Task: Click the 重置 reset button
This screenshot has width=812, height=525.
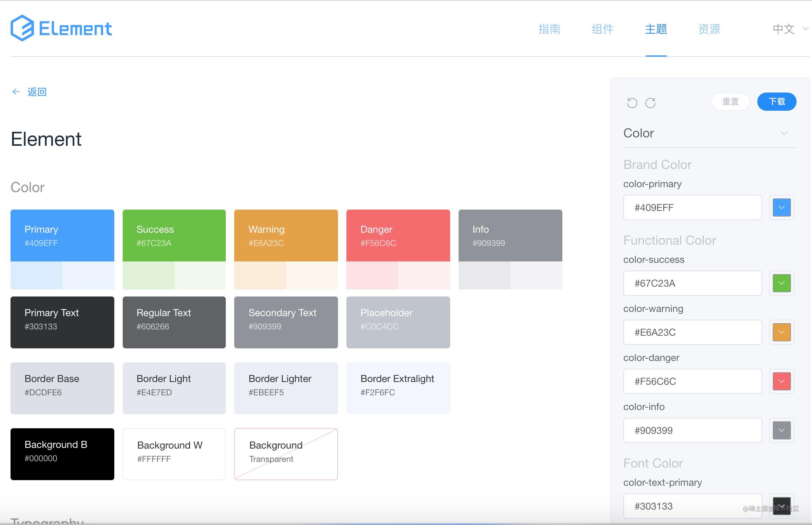Action: click(x=730, y=102)
